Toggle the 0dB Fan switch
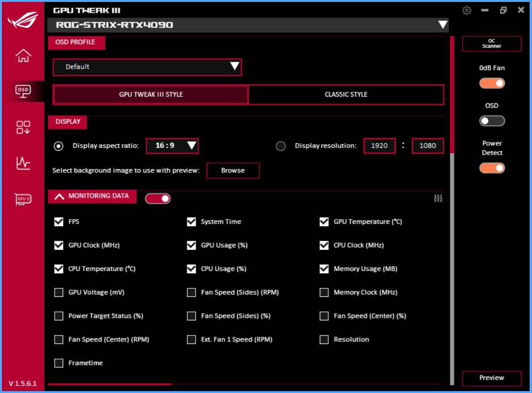Viewport: 532px width, 393px height. coord(492,83)
